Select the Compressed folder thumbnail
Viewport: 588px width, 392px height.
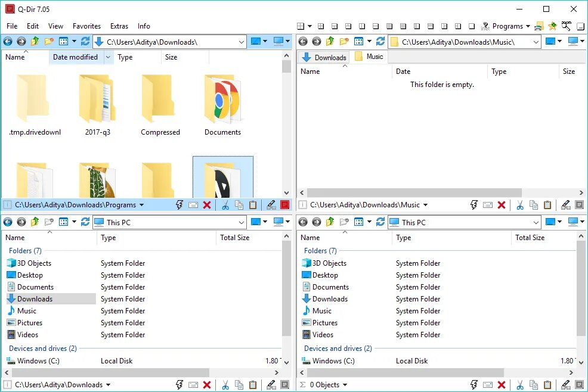pos(160,105)
